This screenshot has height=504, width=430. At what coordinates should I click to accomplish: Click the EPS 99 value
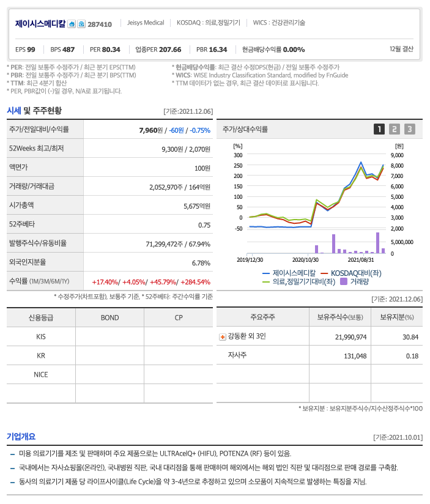tap(26, 50)
